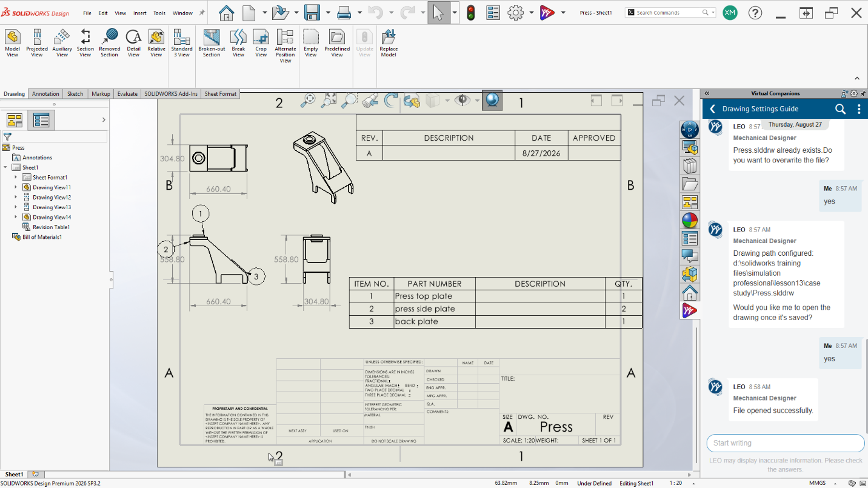This screenshot has height=488, width=868.
Task: Open the Appearances color ball in the task pane
Action: click(x=690, y=220)
